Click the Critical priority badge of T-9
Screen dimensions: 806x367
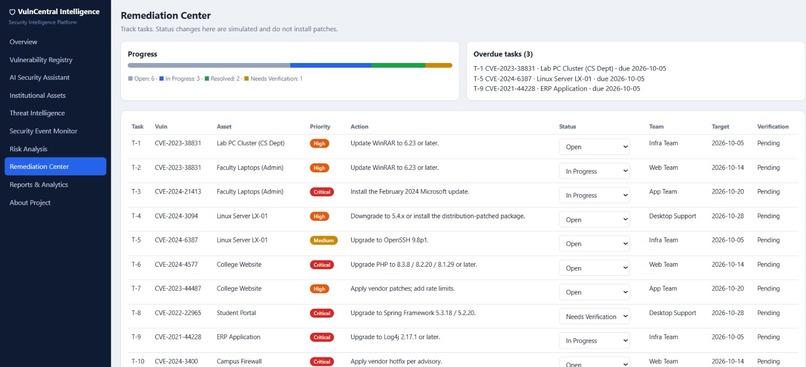322,337
